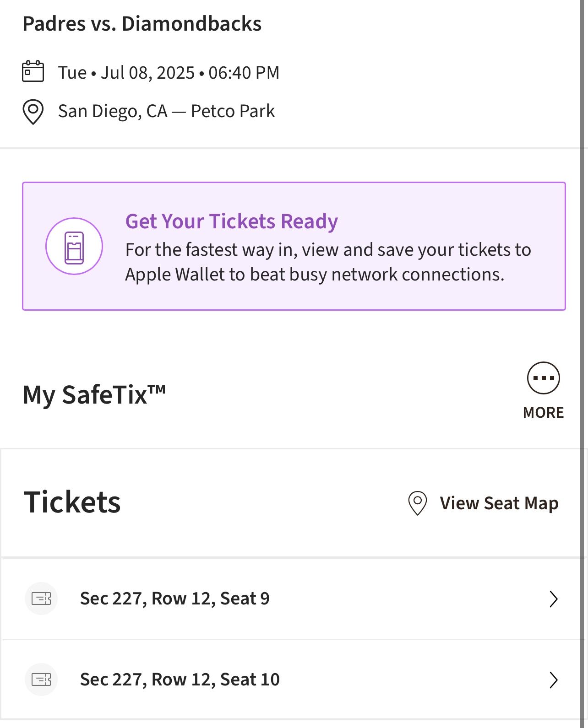Click the phone wallet icon in the banner
Viewport: 588px width, 728px height.
[74, 247]
